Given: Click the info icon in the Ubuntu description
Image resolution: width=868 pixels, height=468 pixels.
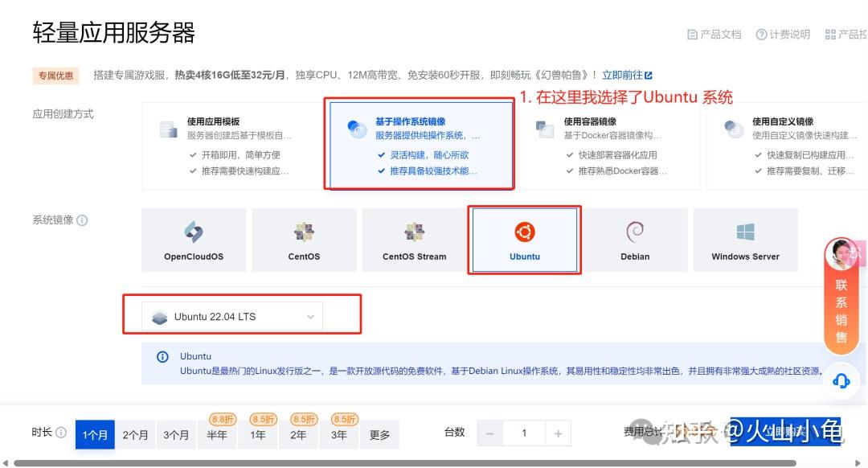Looking at the screenshot, I should [x=162, y=357].
